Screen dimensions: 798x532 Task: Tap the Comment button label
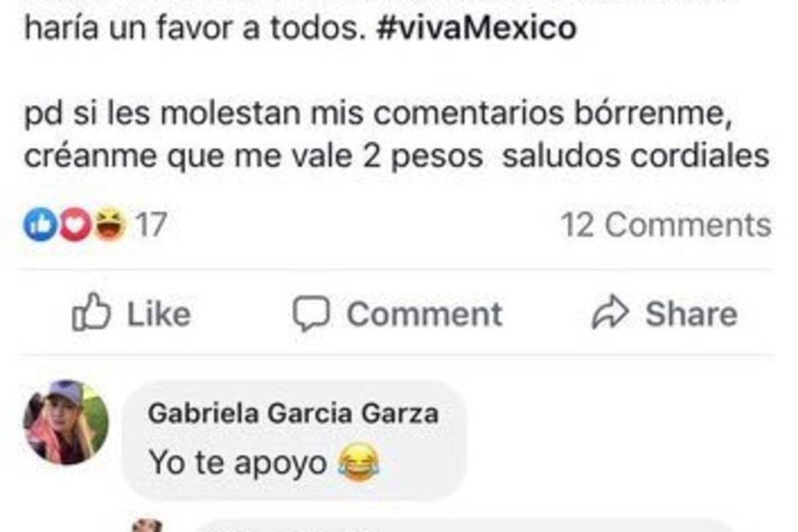tap(424, 314)
